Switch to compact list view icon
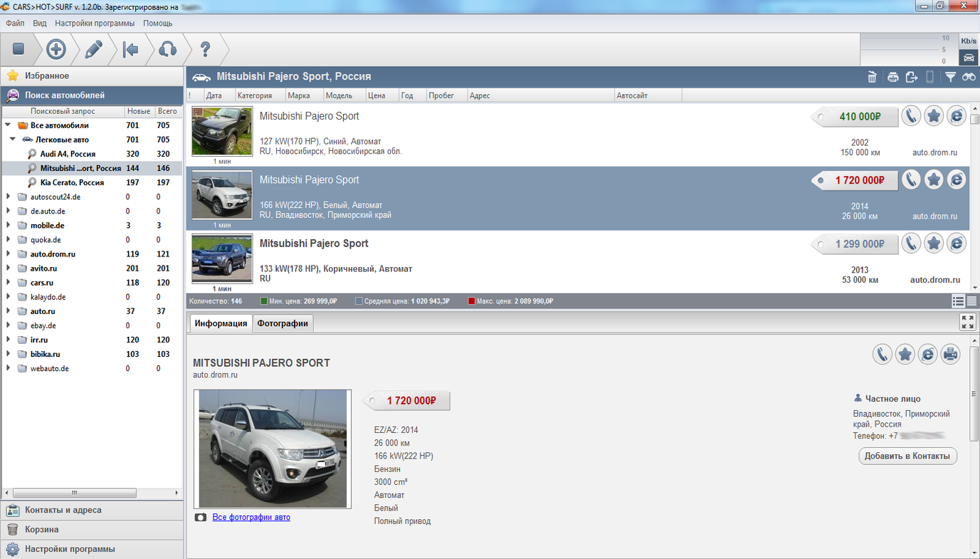Image resolution: width=980 pixels, height=559 pixels. [971, 301]
